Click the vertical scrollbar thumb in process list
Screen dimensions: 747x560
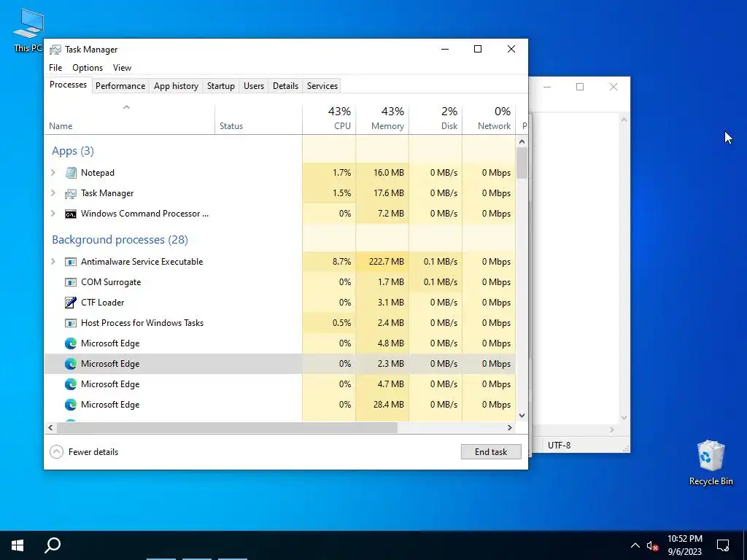(522, 163)
